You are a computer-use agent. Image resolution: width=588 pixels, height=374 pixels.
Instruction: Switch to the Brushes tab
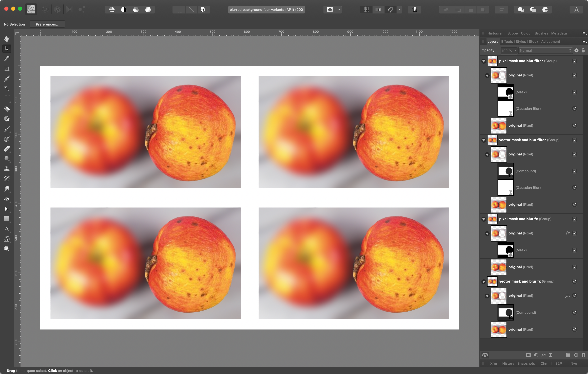point(541,33)
